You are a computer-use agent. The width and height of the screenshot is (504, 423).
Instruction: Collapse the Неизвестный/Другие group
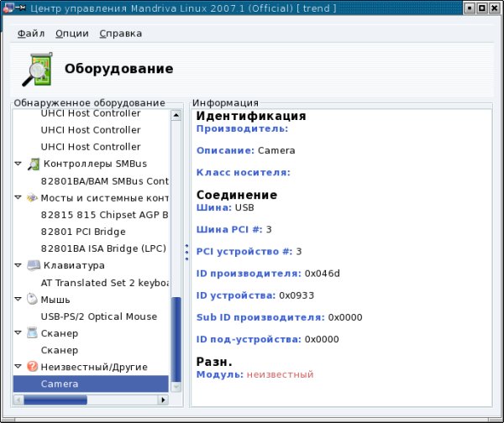click(x=18, y=366)
